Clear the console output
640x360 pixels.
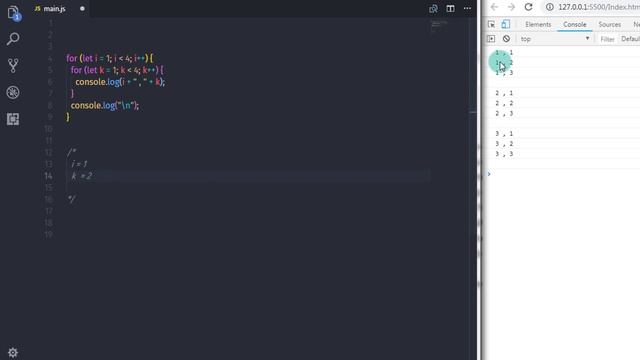[x=506, y=39]
